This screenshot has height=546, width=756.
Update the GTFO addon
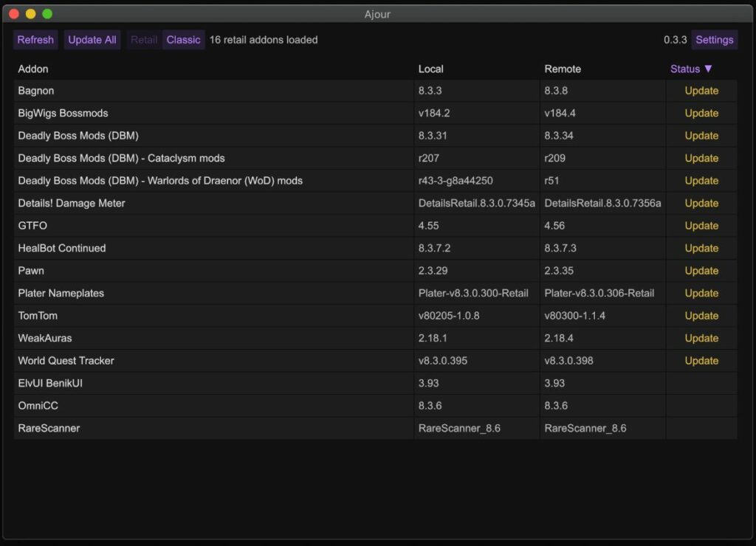701,226
